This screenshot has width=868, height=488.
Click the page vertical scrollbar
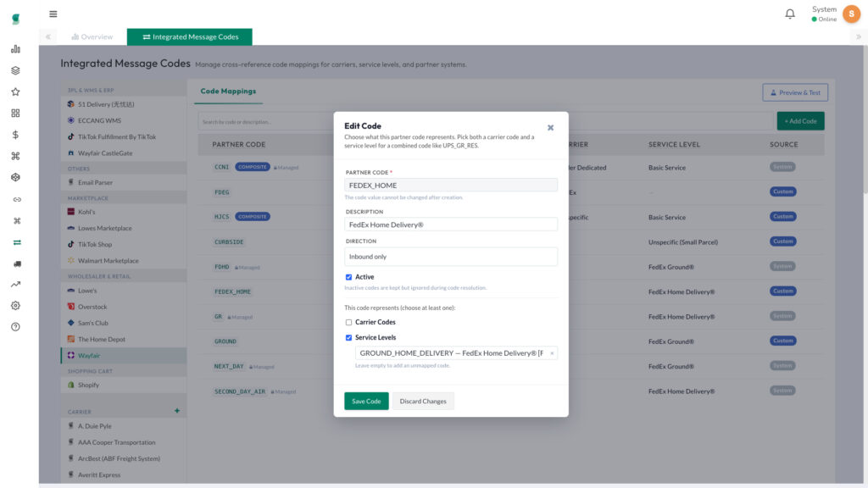tap(865, 119)
